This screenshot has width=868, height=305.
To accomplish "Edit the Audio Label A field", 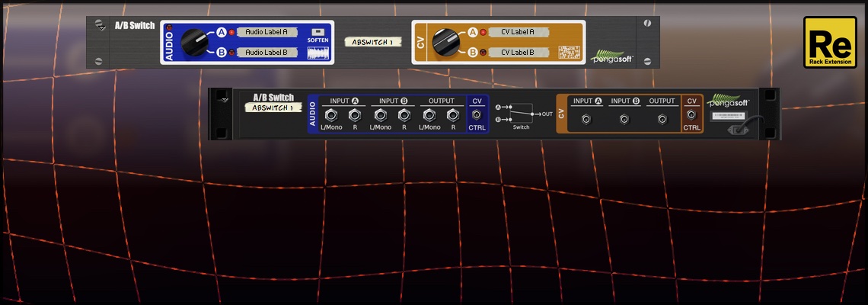I will tap(266, 32).
